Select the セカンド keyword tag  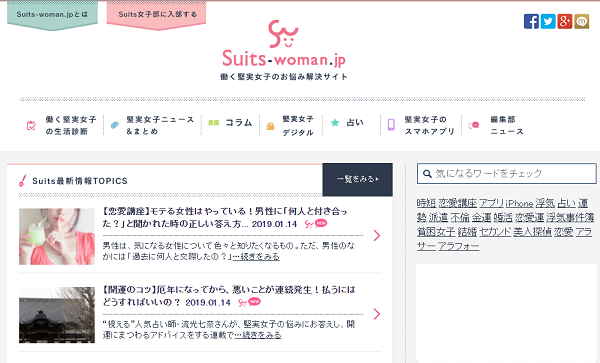click(495, 232)
